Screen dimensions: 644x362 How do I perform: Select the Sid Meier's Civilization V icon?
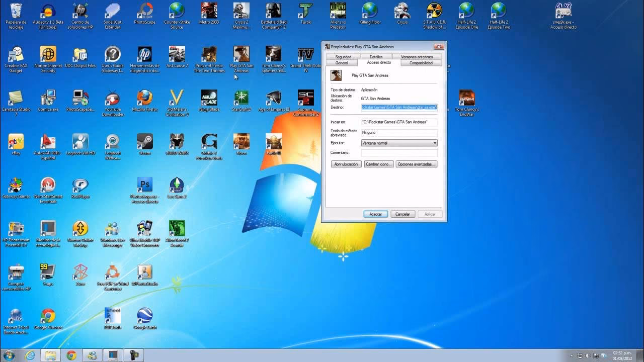coord(177,103)
